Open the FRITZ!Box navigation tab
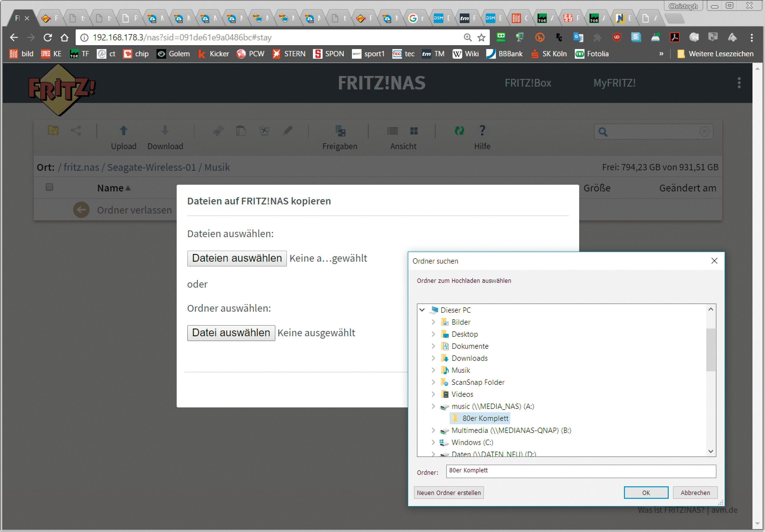 pyautogui.click(x=528, y=83)
